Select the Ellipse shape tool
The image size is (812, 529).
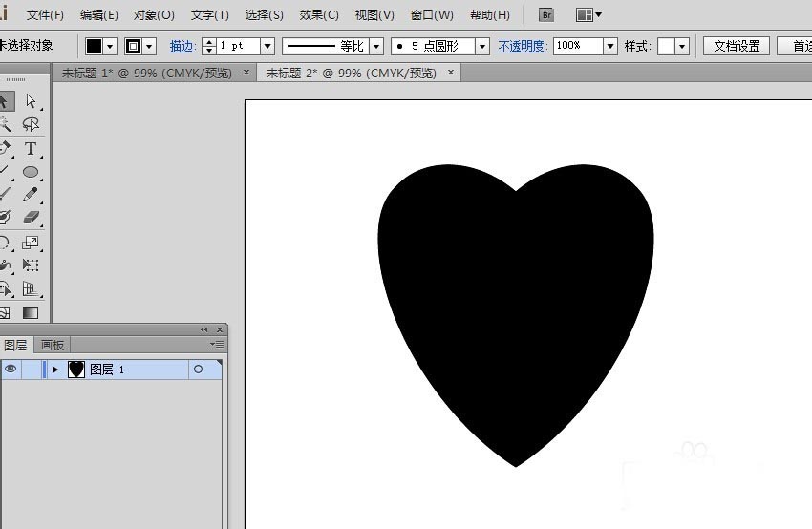(x=31, y=172)
